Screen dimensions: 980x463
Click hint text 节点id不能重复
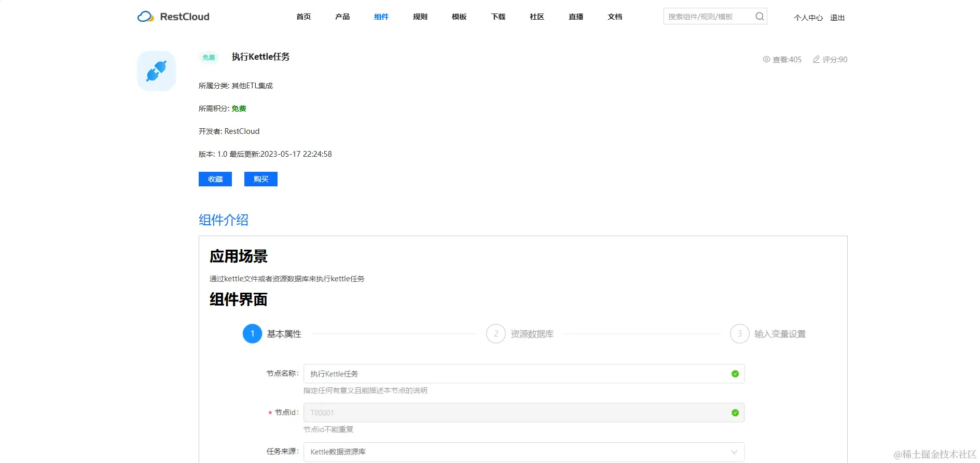coord(328,429)
